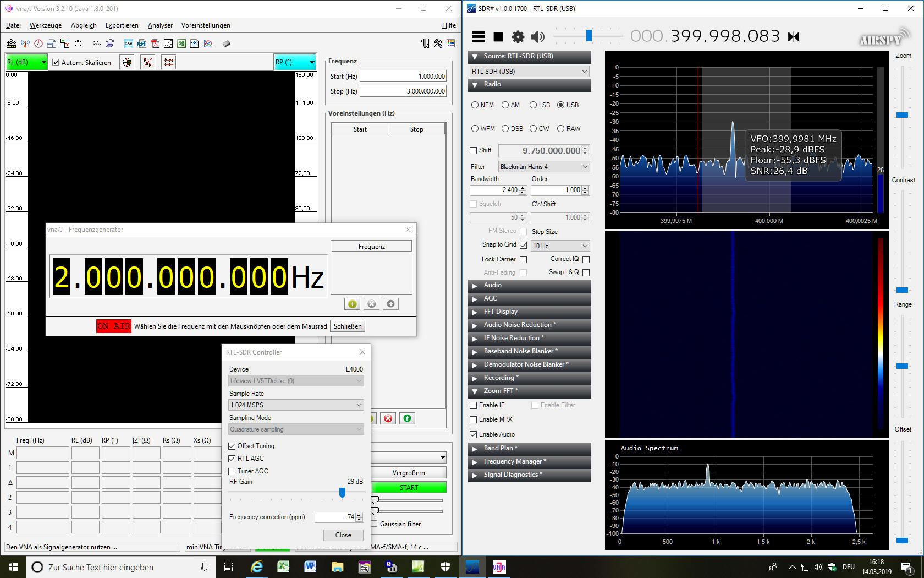The height and width of the screenshot is (578, 924).
Task: Click the crossed-out REF icon button
Action: click(x=148, y=62)
